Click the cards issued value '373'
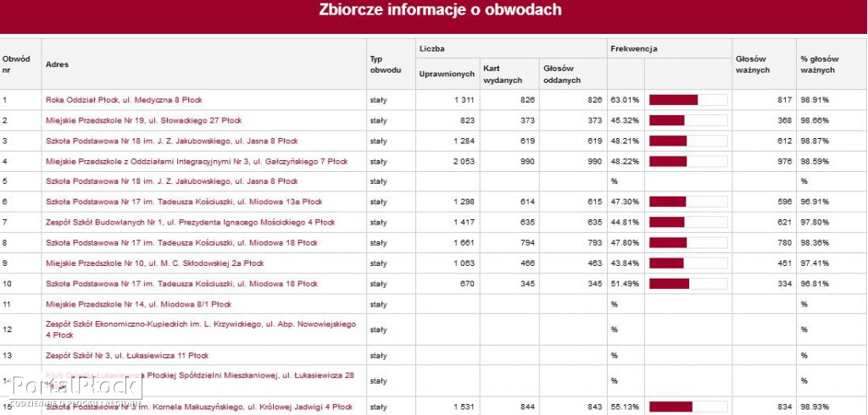Screen dimensions: 868x415 [527, 120]
